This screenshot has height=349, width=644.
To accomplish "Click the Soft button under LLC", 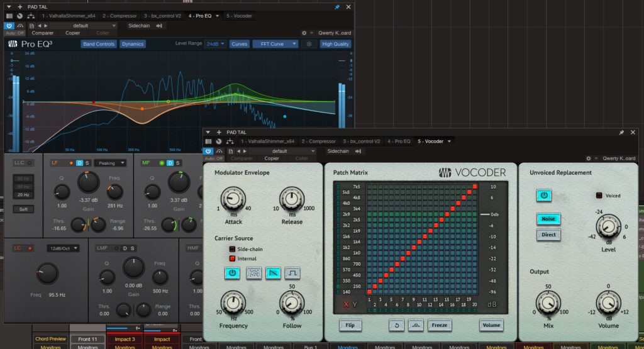I will [23, 209].
